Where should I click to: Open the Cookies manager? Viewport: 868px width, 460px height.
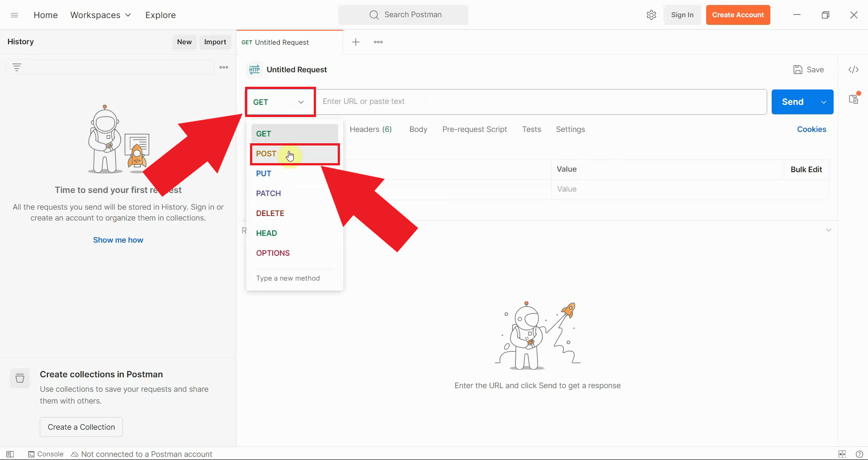pos(811,129)
